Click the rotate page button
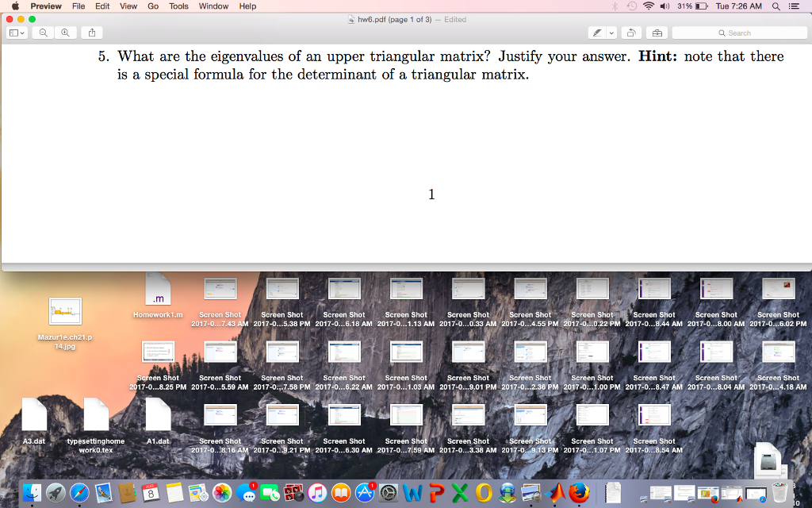The width and height of the screenshot is (812, 508). coord(631,33)
